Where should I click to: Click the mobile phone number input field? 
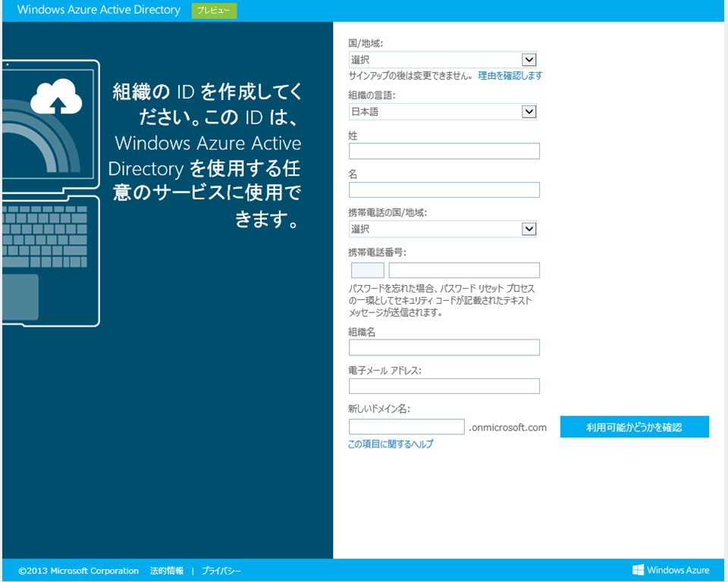464,271
